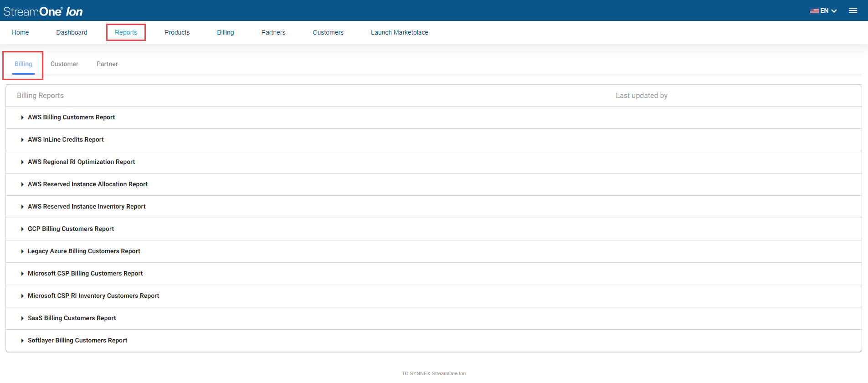Open the Products menu item

(x=177, y=32)
